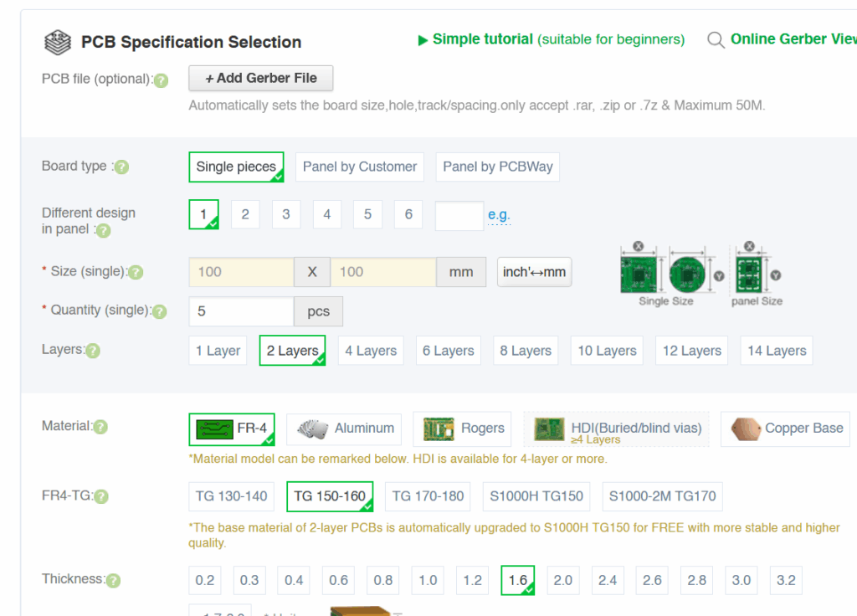857x616 pixels.
Task: Click help icon beside Material label
Action: [x=100, y=427]
